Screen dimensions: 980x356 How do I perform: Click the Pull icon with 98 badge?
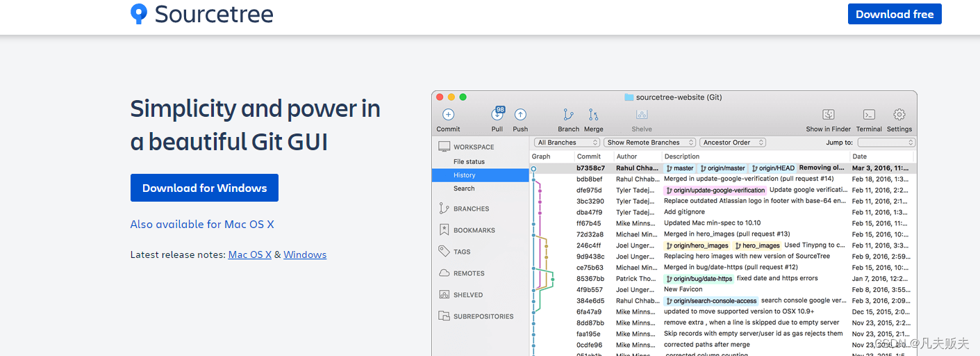(x=497, y=114)
